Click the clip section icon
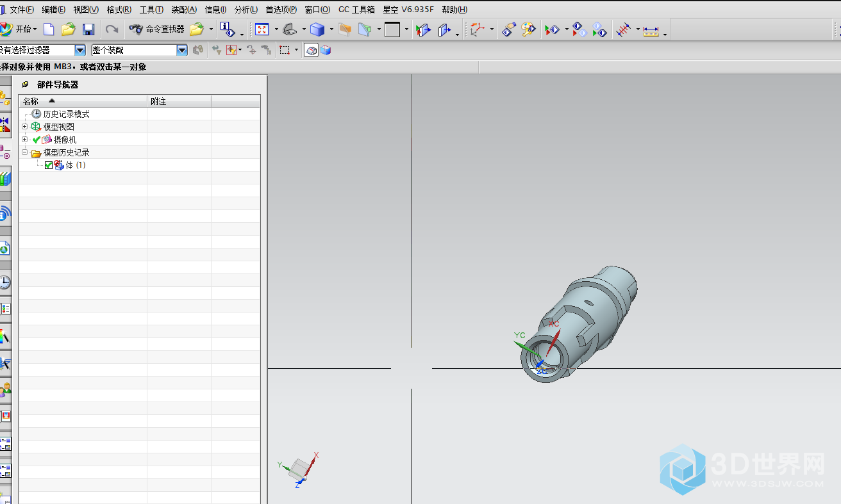 tap(345, 29)
